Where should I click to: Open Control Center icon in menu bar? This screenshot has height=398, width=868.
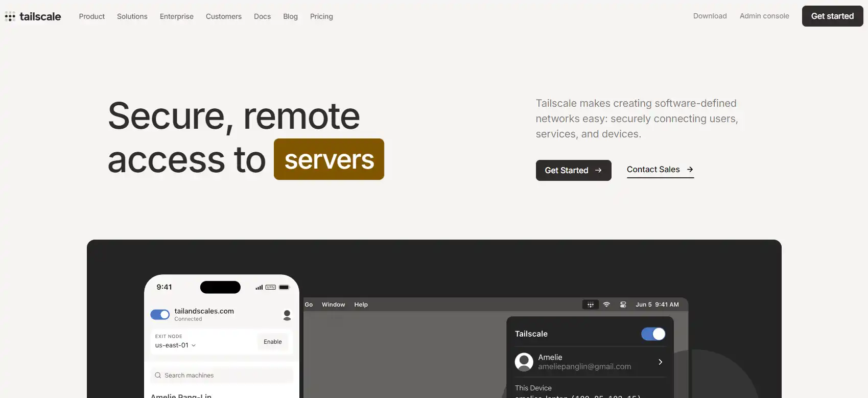tap(623, 305)
